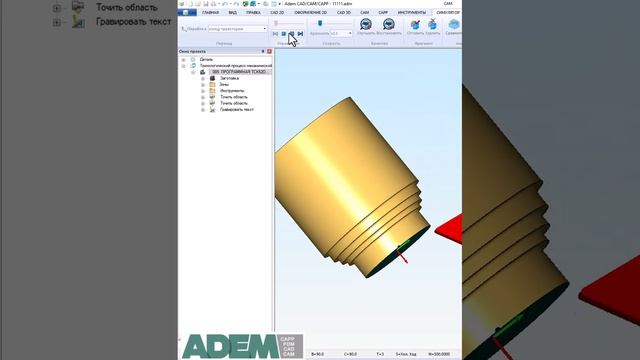
Task: Jump to the start of the trajectory
Action: point(276,34)
